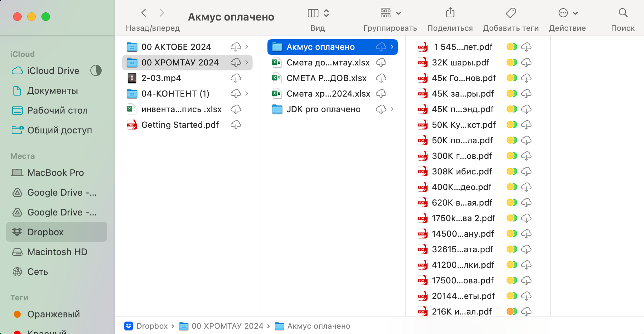Open Документы in the sidebar

(x=52, y=91)
